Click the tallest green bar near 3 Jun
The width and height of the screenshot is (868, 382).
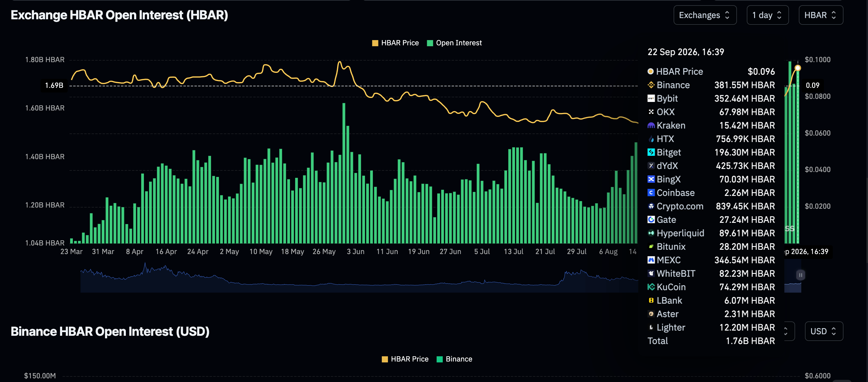point(344,173)
